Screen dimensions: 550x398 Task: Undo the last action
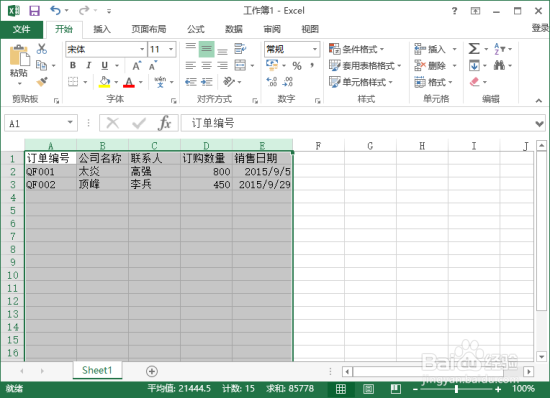[x=55, y=10]
